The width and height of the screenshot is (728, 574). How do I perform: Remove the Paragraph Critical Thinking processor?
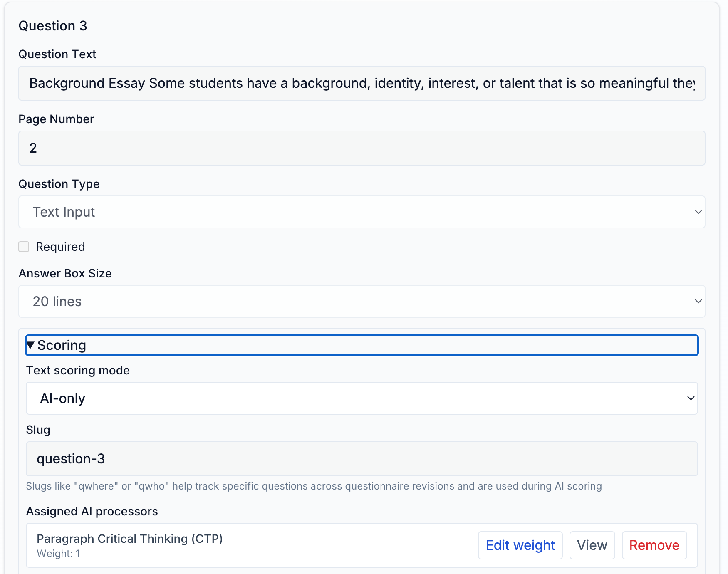(x=654, y=545)
